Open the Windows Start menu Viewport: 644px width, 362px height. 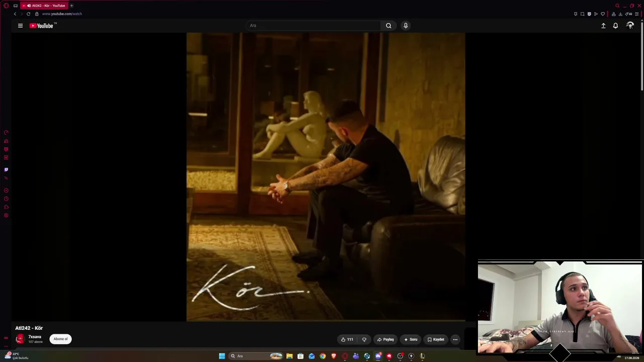222,356
